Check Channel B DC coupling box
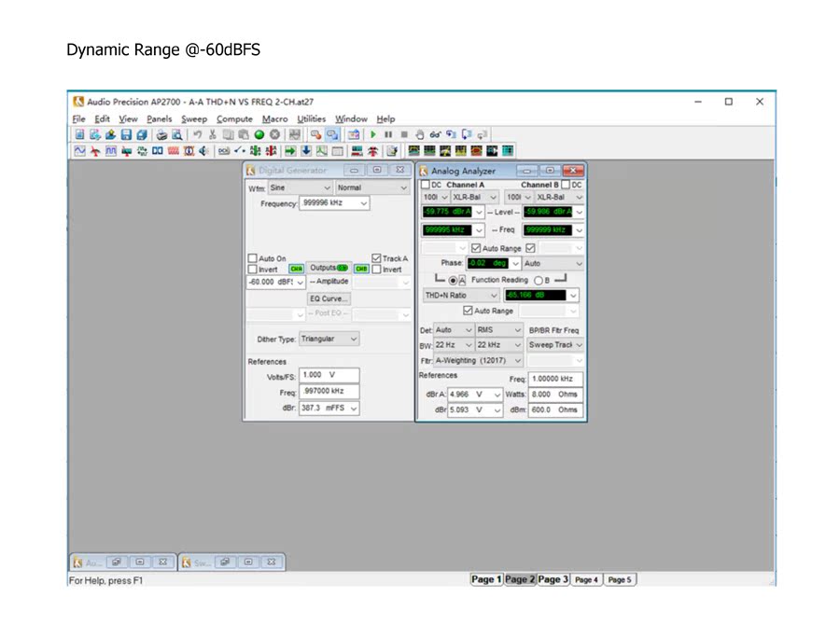This screenshot has width=840, height=624. [x=566, y=185]
